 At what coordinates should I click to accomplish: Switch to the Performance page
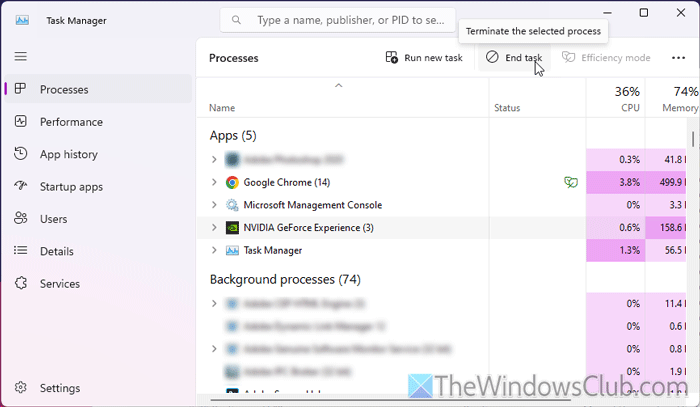[x=98, y=122]
